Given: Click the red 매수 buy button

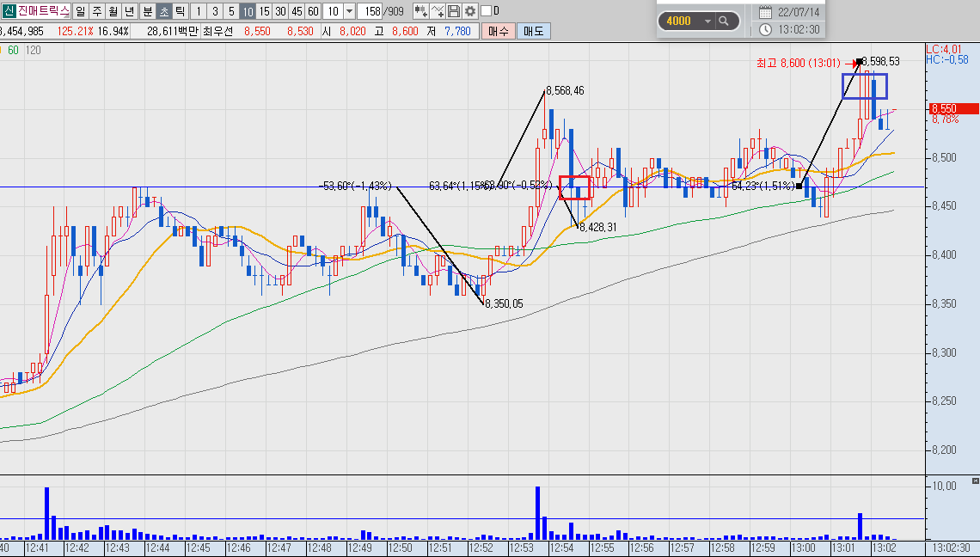Looking at the screenshot, I should pos(498,31).
